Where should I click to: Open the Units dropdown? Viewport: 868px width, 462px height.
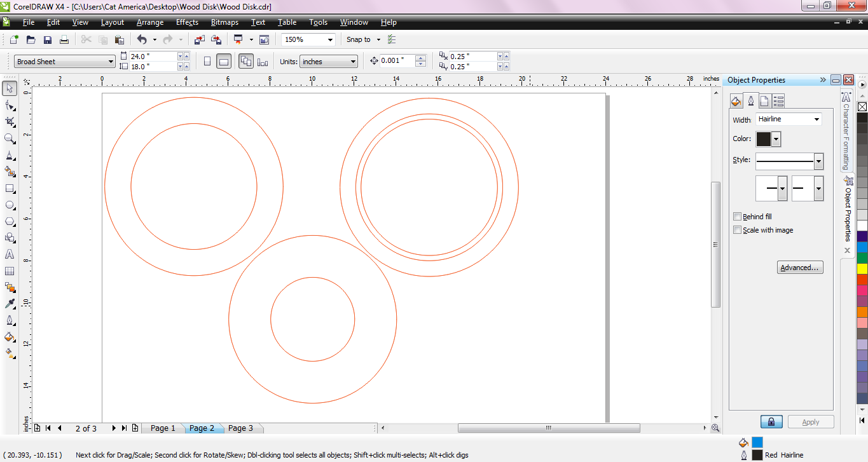click(x=352, y=61)
